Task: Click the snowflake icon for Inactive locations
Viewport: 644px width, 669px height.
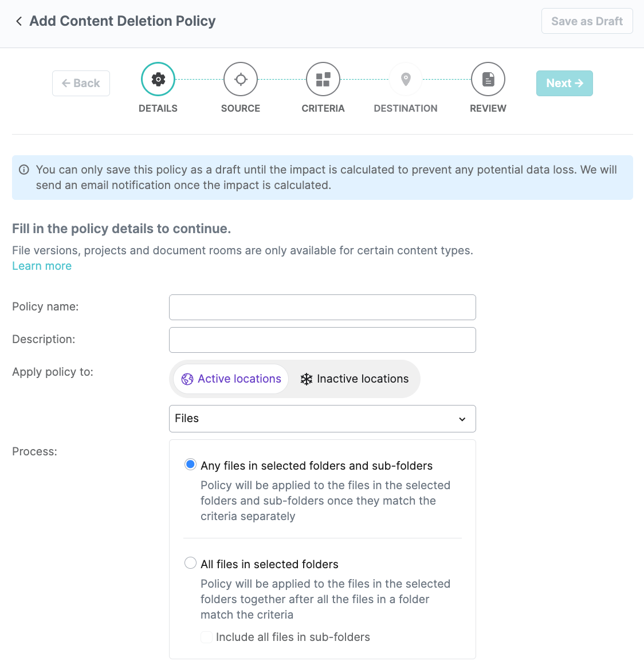Action: pyautogui.click(x=307, y=379)
